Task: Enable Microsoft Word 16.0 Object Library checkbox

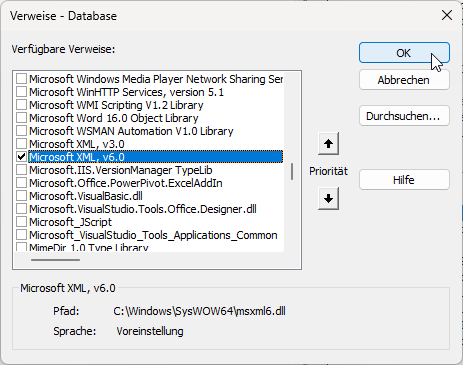Action: coord(22,118)
